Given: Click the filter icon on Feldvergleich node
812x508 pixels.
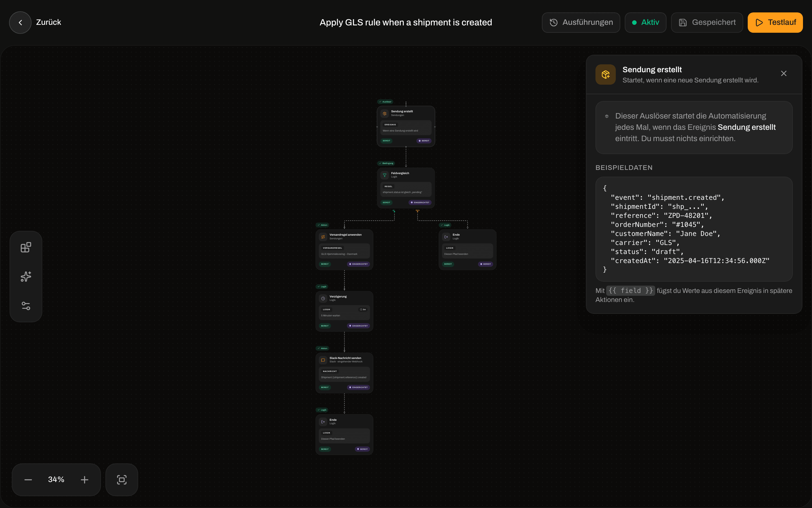Looking at the screenshot, I should coord(385,175).
